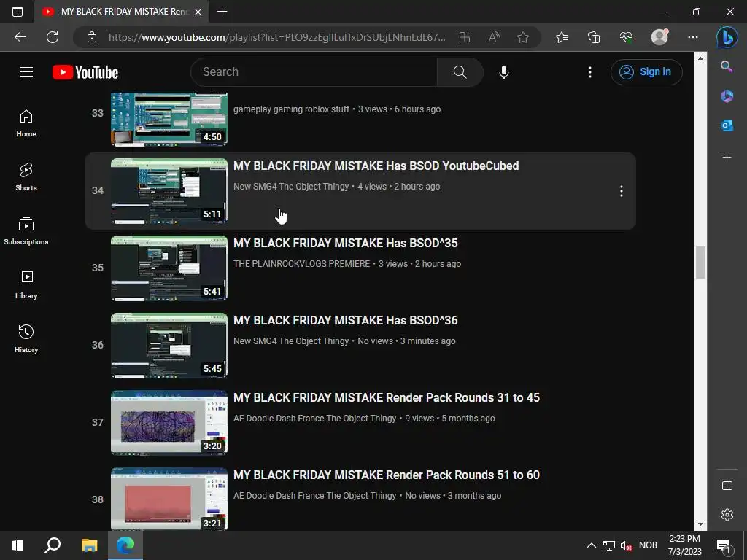Open Browser essentials heart icon
Screen dimensions: 747x560
click(626, 37)
